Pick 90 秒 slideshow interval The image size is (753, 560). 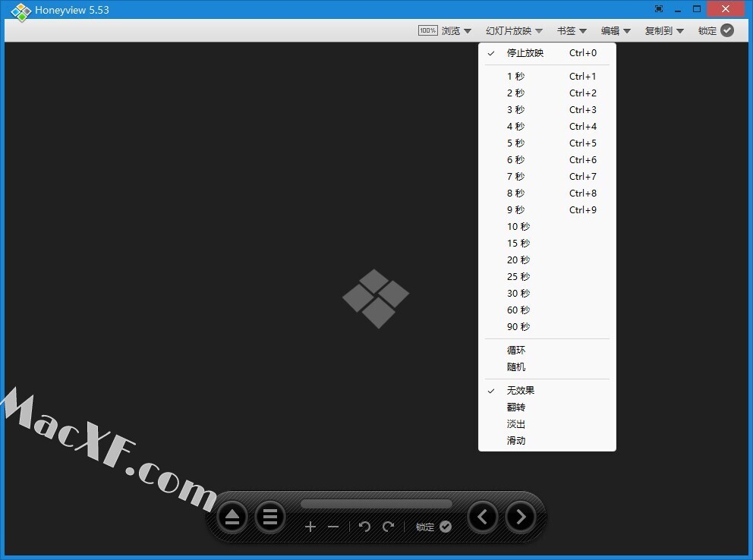point(547,327)
